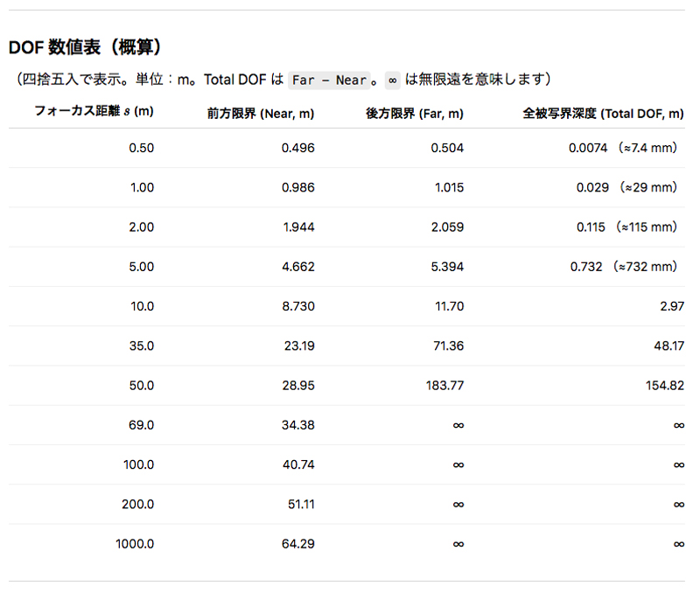
Task: Click the Near value 40.74
Action: coord(298,464)
